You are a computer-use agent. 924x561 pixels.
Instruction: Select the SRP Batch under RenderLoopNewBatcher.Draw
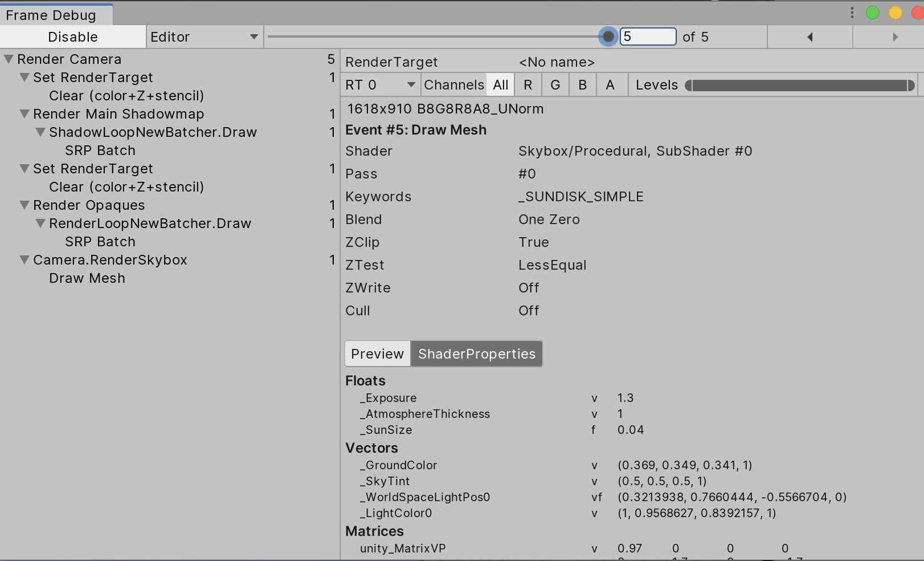click(100, 241)
